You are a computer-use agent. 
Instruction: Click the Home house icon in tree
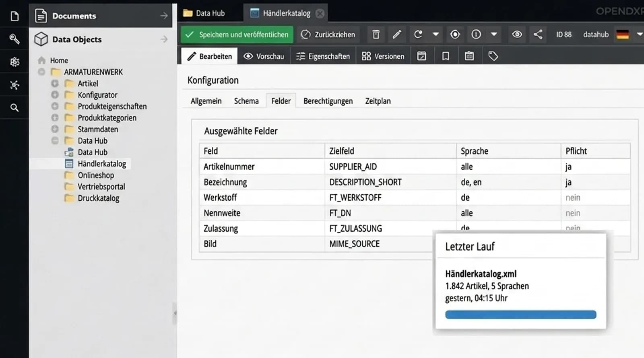coord(41,60)
